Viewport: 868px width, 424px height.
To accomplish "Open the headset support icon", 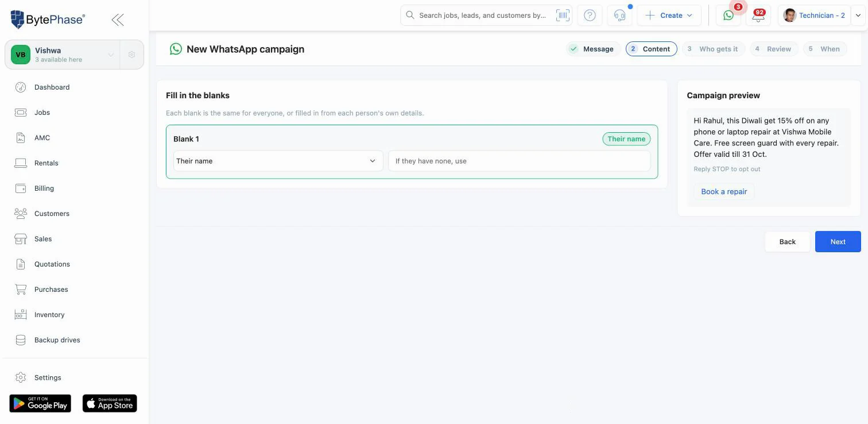I will point(619,16).
